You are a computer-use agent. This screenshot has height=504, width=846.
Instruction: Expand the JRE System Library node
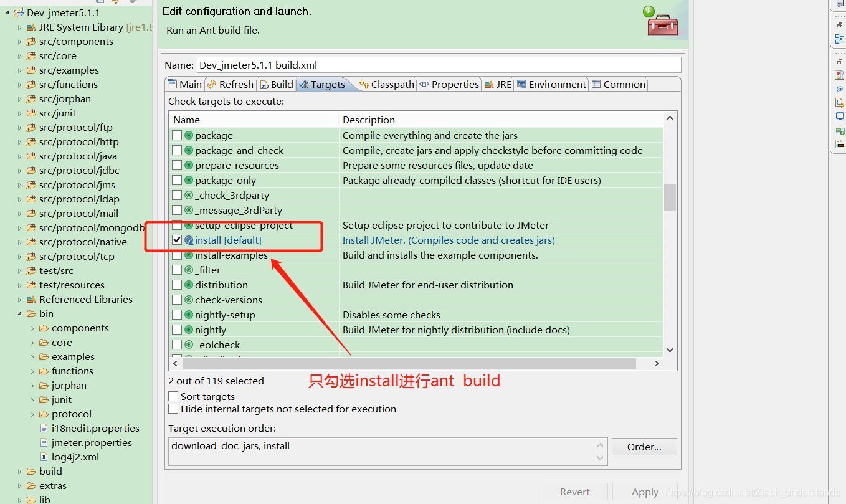click(x=20, y=27)
